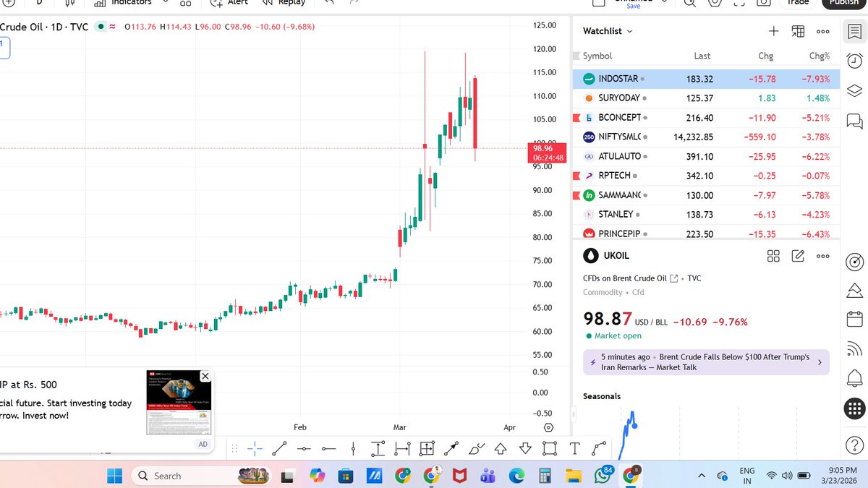Click the Publish button
Screen dimensions: 868x488
coord(843,3)
